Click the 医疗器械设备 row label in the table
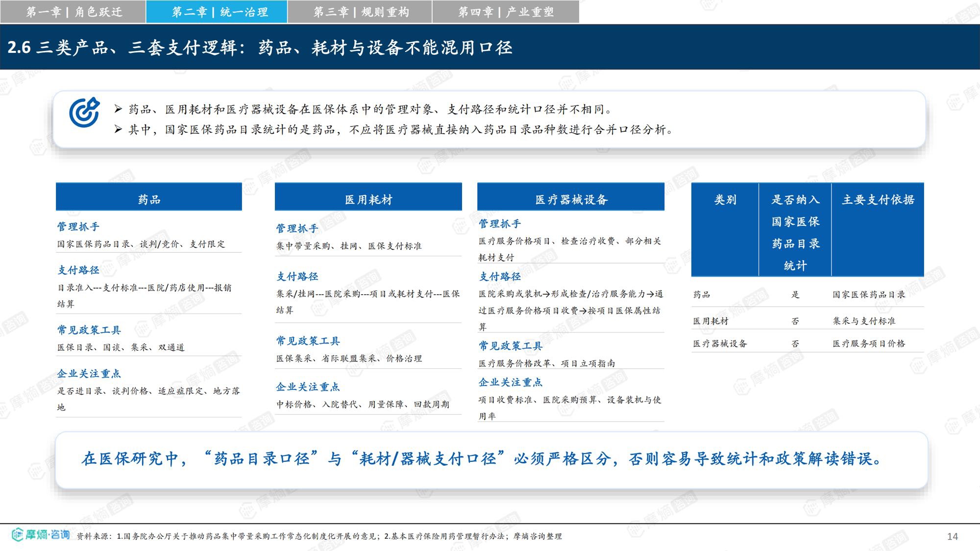This screenshot has height=551, width=980. [x=720, y=343]
